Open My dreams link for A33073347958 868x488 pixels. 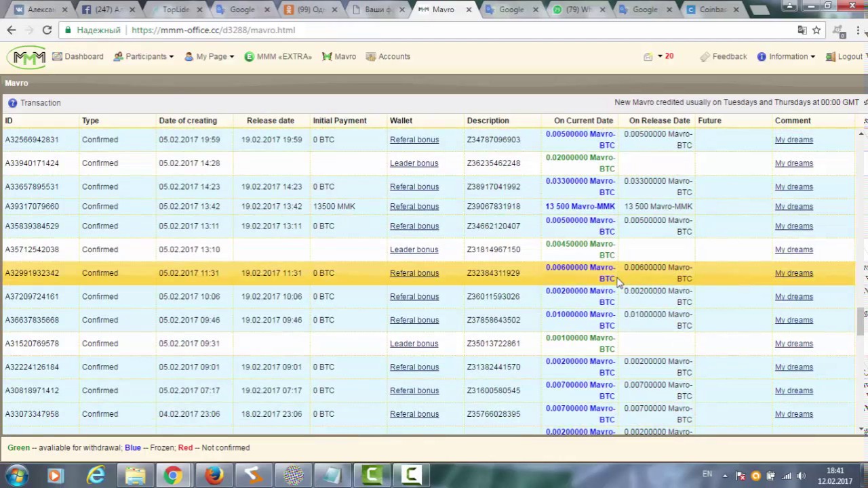[793, 414]
